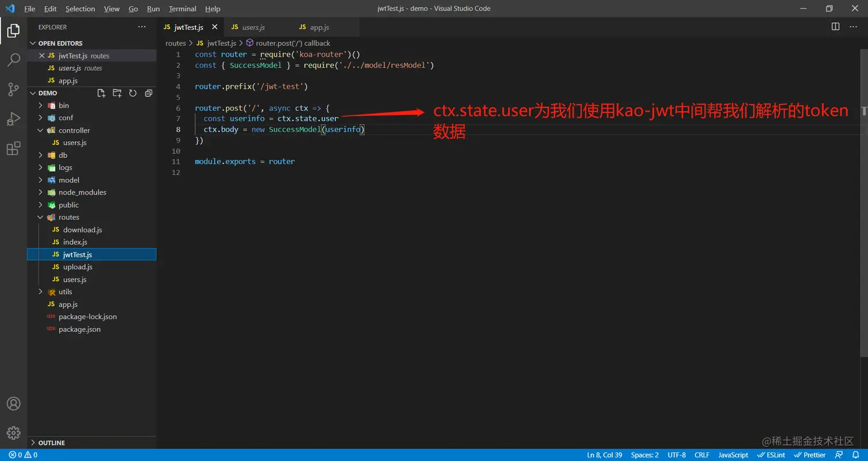Refresh the DEMO explorer tree
This screenshot has height=461, width=868.
click(x=133, y=93)
